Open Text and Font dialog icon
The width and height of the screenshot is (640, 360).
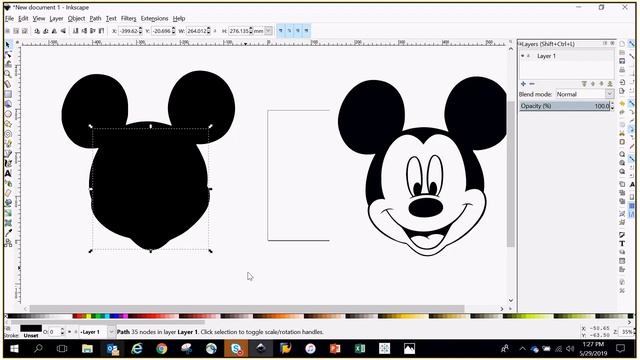pos(622,244)
